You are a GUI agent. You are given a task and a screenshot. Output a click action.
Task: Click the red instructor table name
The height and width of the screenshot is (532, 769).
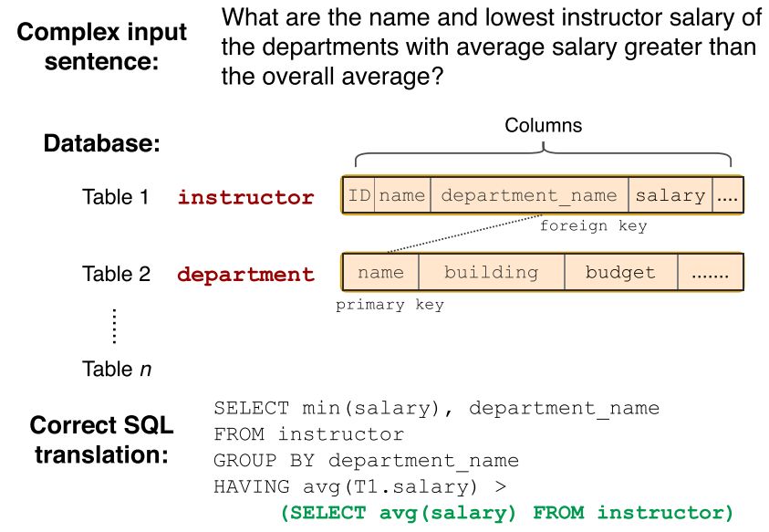click(245, 197)
